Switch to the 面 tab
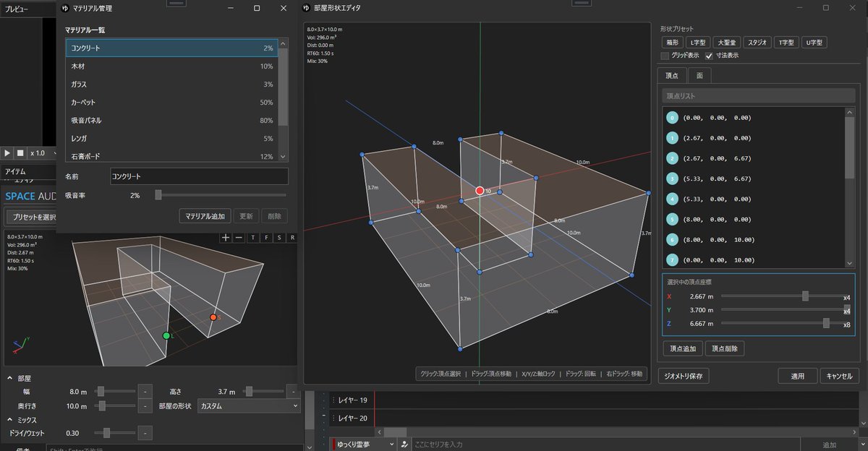Viewport: 868px width, 451px height. coord(699,75)
